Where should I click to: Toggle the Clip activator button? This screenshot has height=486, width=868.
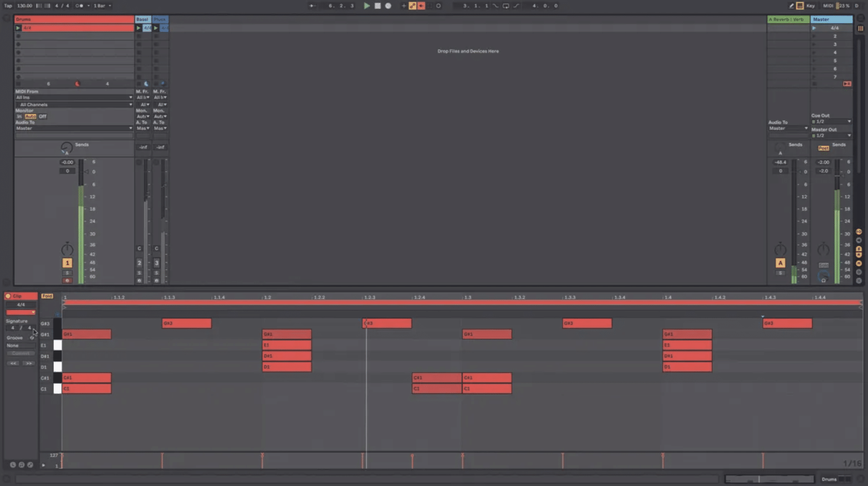tap(8, 296)
